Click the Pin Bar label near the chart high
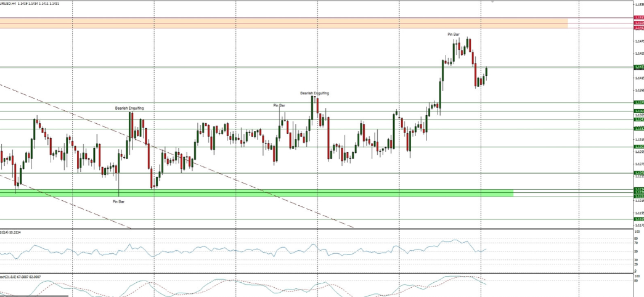 pos(453,34)
